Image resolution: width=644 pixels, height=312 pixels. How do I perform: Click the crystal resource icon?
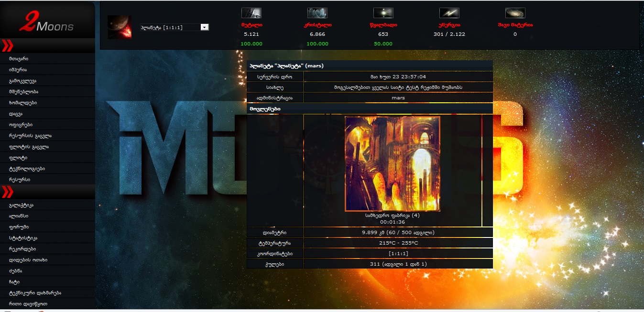click(x=317, y=13)
